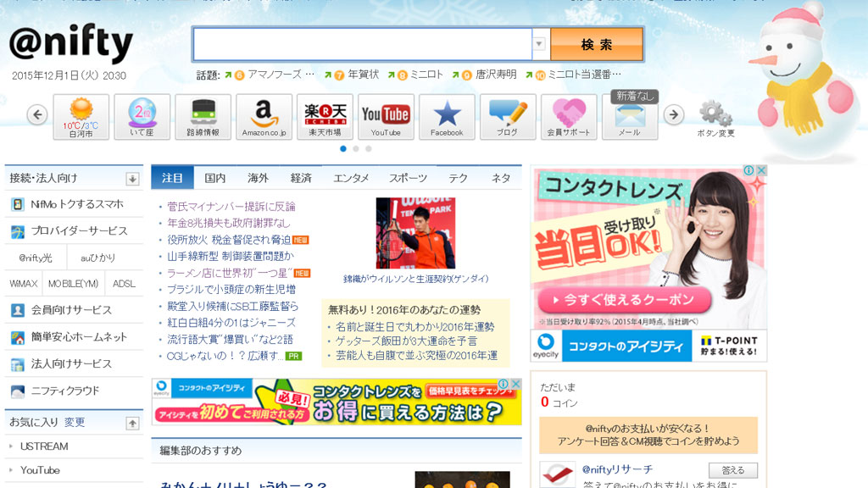This screenshot has height=488, width=868.
Task: Click the auひかり link
Action: point(98,258)
